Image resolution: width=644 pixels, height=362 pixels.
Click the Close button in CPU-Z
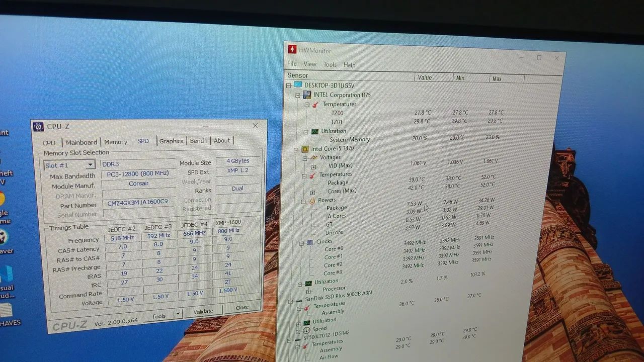[x=242, y=307]
